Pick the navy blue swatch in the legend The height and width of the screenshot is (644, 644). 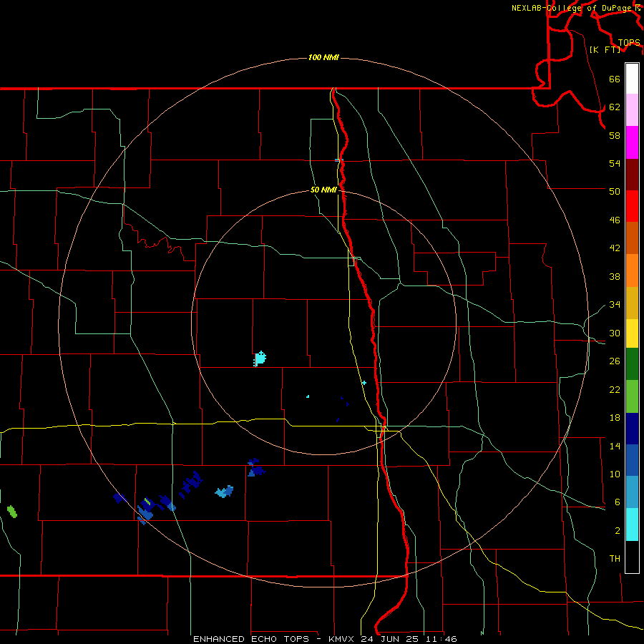click(x=632, y=429)
